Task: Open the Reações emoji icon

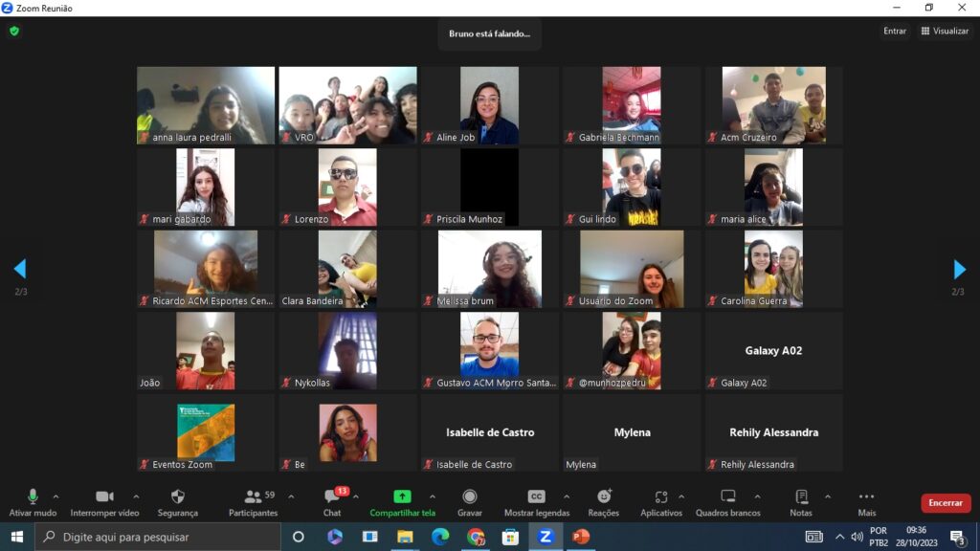Action: click(603, 497)
